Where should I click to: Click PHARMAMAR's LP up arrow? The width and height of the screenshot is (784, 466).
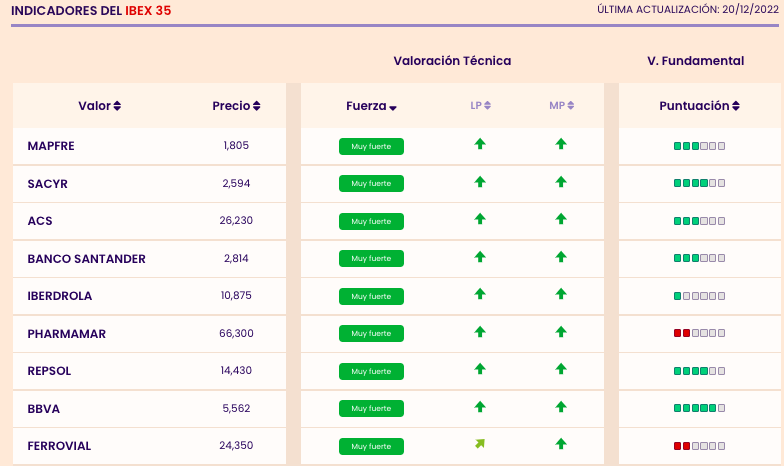tap(480, 332)
